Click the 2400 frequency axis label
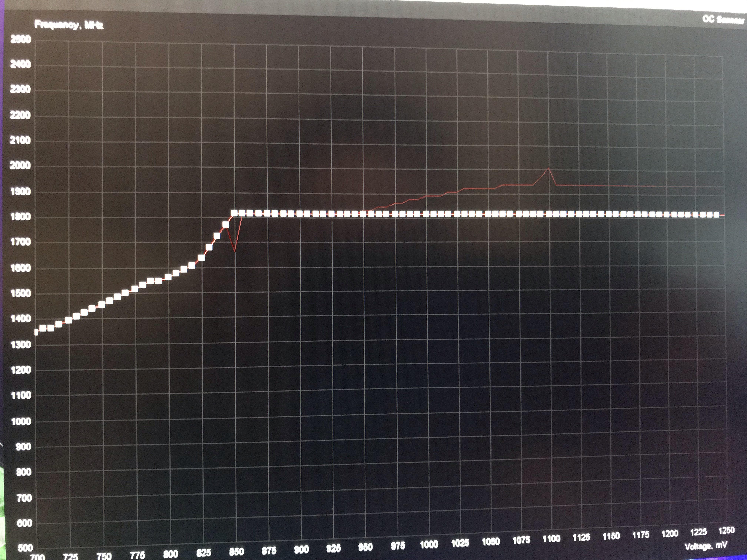747x560 pixels. [x=21, y=64]
